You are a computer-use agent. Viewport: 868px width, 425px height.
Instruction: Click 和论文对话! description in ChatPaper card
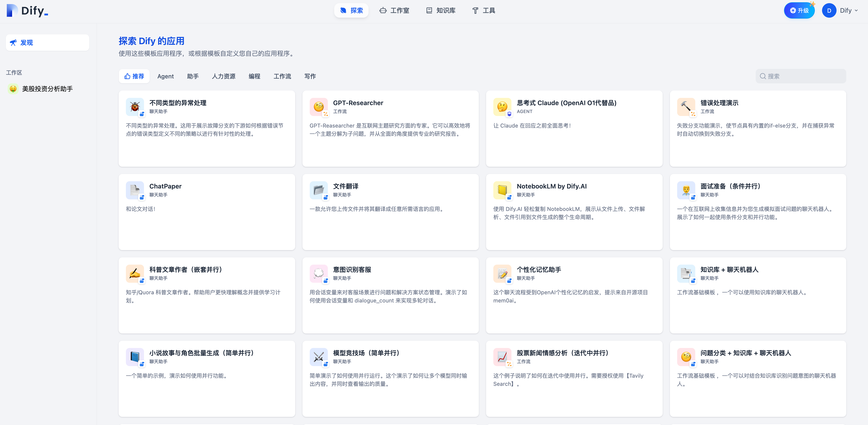pyautogui.click(x=141, y=209)
